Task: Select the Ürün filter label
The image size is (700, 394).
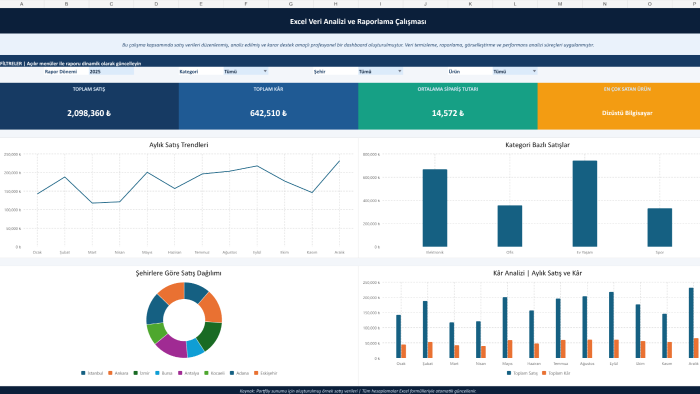Action: tap(454, 71)
